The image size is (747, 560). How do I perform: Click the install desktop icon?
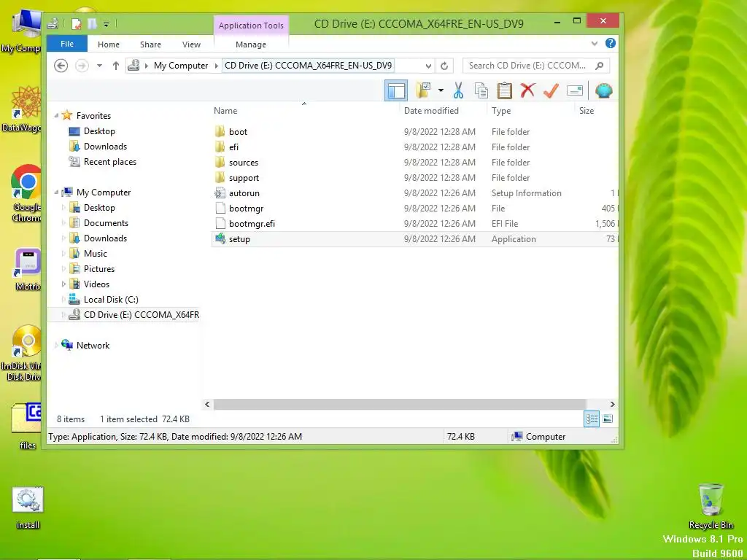tap(28, 508)
